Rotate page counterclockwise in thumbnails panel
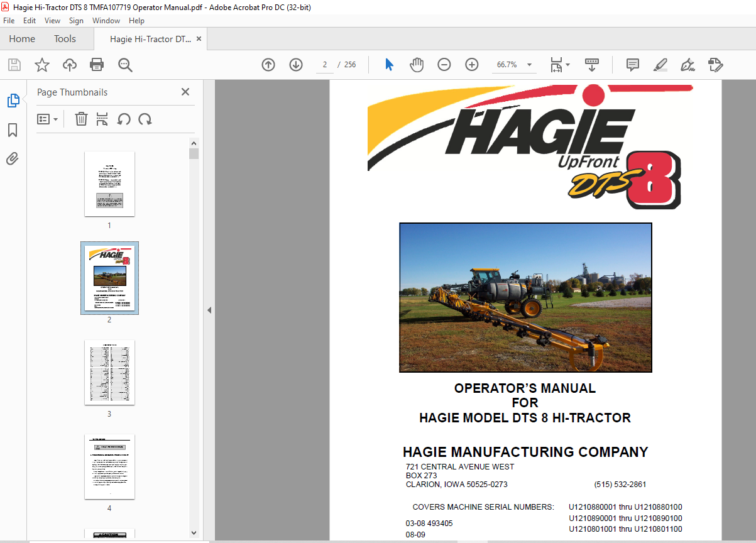 [124, 119]
